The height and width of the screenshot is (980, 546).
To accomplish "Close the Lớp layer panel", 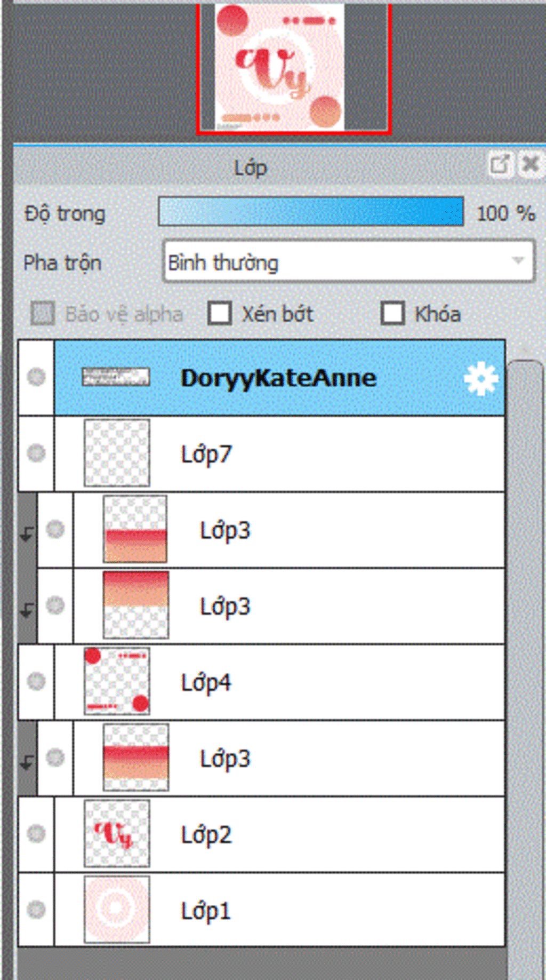I will (x=530, y=164).
